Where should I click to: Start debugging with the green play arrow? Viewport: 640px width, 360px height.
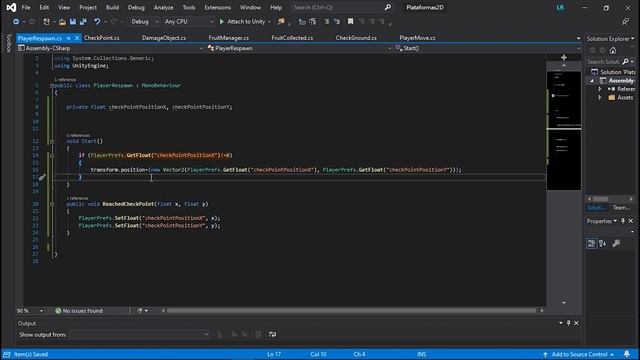click(x=222, y=22)
